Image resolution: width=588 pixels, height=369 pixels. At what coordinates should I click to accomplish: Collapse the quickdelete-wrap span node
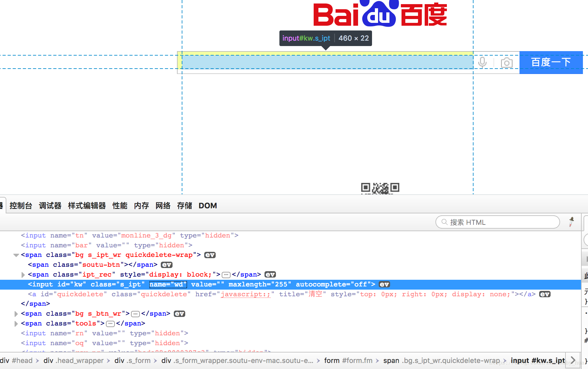(16, 255)
